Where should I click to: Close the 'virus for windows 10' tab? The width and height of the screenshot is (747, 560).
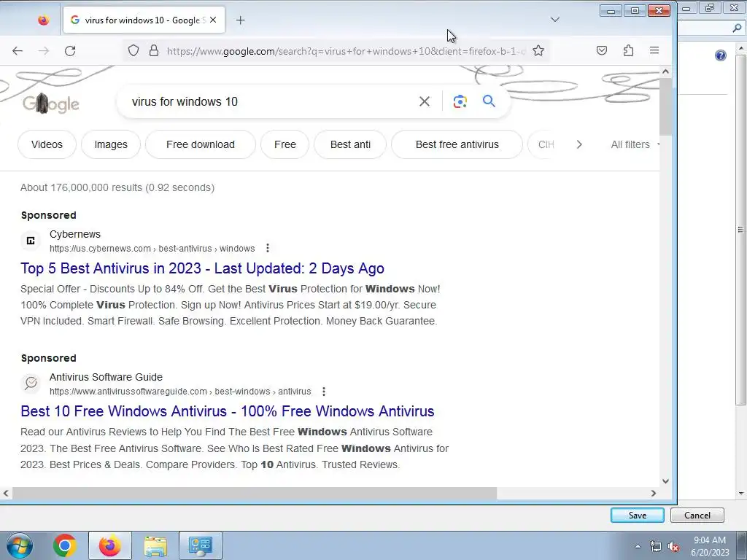tap(213, 20)
